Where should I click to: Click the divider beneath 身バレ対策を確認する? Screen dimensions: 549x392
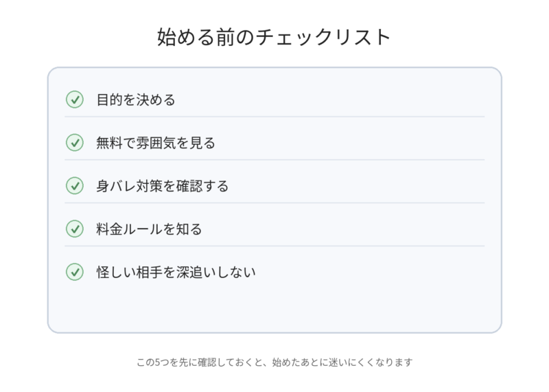[274, 203]
